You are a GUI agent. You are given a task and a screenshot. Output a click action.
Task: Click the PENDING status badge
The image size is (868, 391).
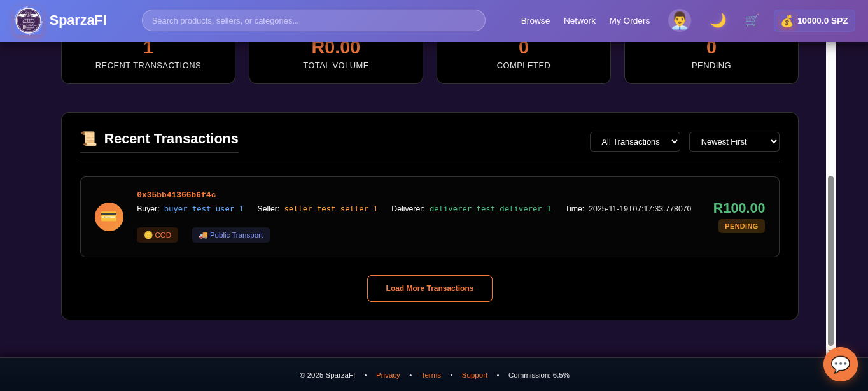click(x=741, y=225)
